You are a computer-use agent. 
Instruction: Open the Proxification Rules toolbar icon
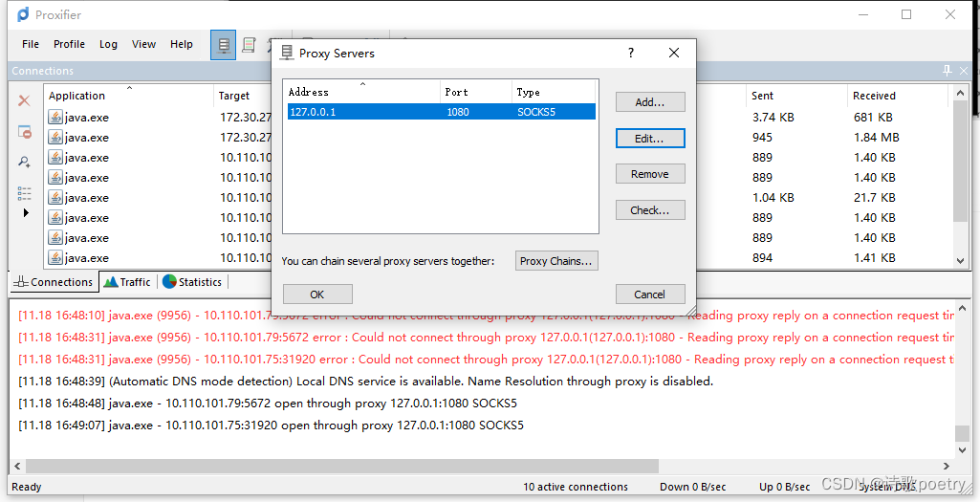pos(249,45)
